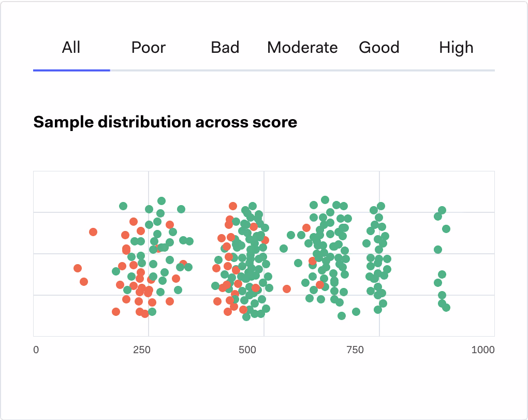
Task: Click the 0 axis label
Action: coord(36,350)
